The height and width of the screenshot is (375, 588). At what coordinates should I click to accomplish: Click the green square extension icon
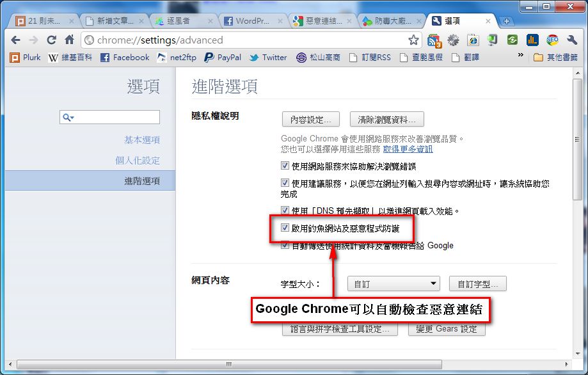[513, 40]
